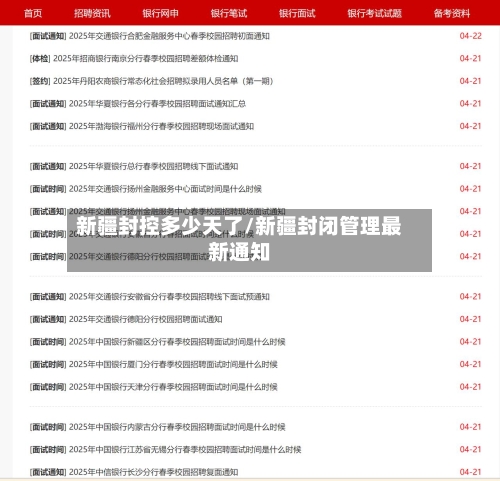Open 中国银行江苏省无锡分行面试时间 article

click(x=185, y=450)
